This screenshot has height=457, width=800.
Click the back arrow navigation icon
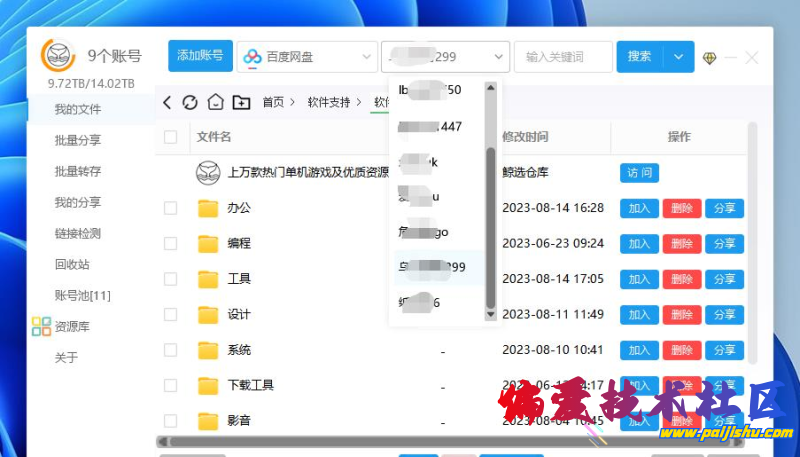[167, 102]
